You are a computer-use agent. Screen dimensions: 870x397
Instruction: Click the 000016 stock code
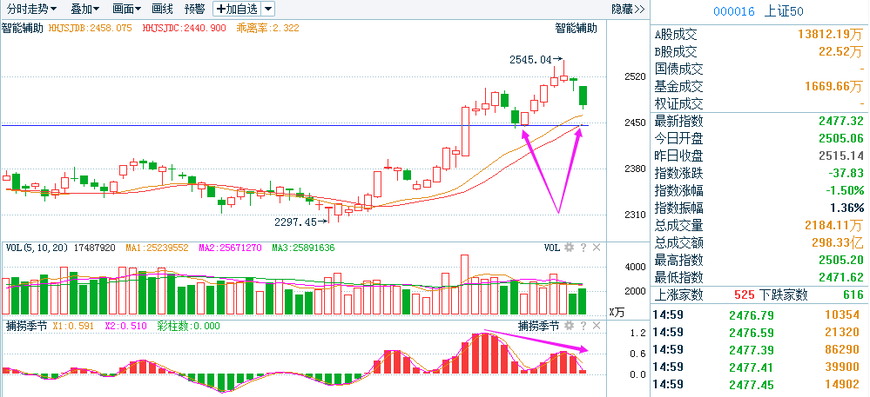tap(734, 11)
